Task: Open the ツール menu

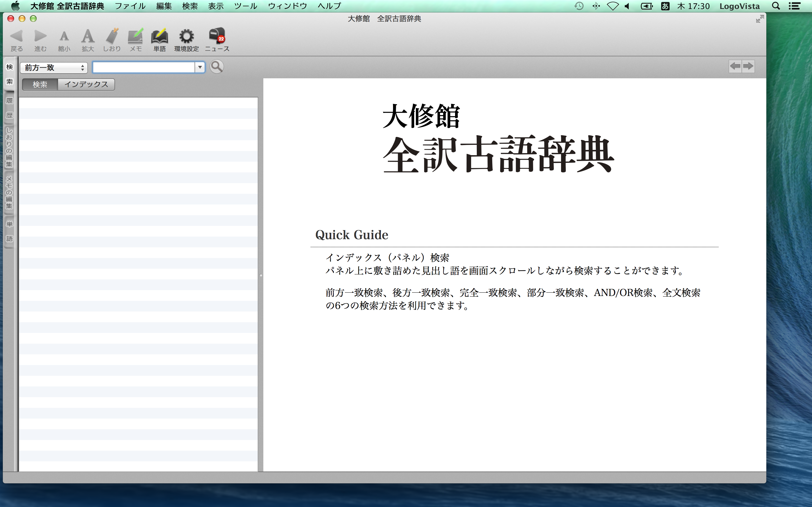Action: (x=245, y=6)
